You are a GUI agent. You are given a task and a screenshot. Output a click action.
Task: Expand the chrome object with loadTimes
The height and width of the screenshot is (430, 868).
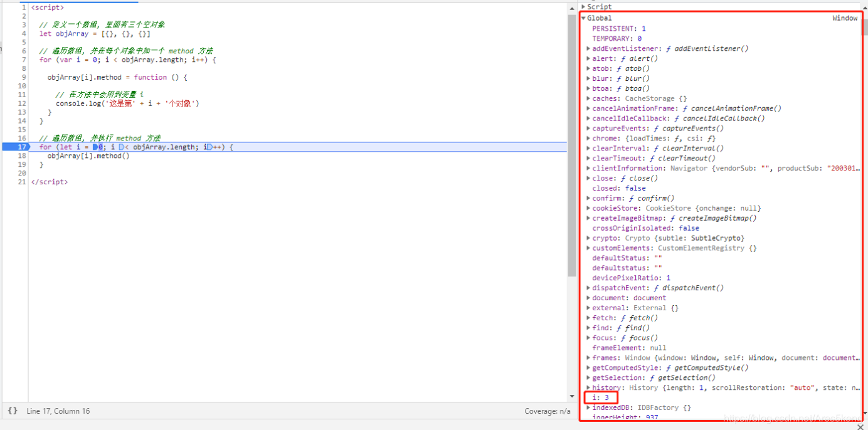point(588,139)
